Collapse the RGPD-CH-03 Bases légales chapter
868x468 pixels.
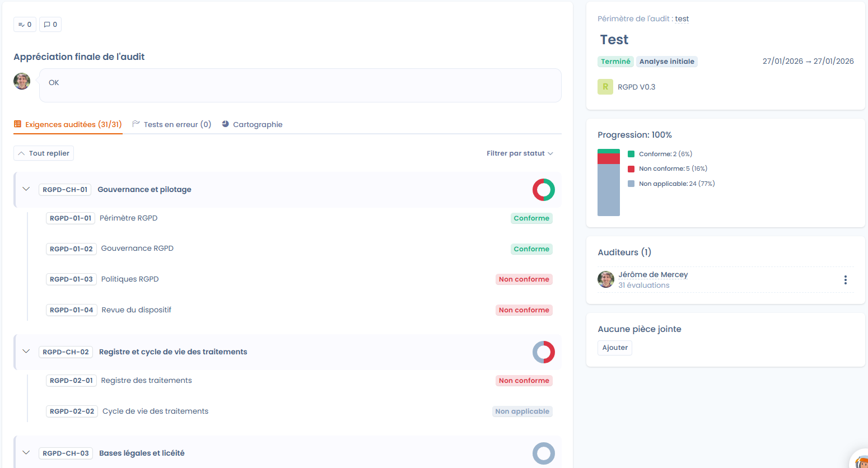click(x=26, y=452)
